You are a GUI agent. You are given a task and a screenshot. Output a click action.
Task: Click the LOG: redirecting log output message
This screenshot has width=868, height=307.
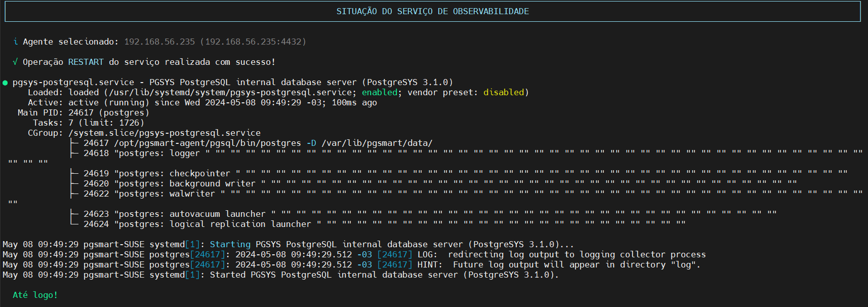[562, 254]
